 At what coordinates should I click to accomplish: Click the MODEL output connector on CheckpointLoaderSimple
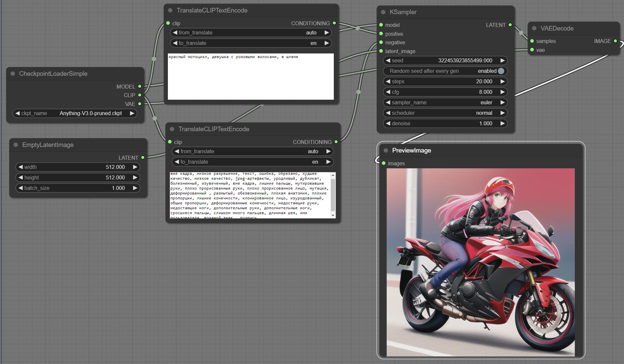click(140, 87)
